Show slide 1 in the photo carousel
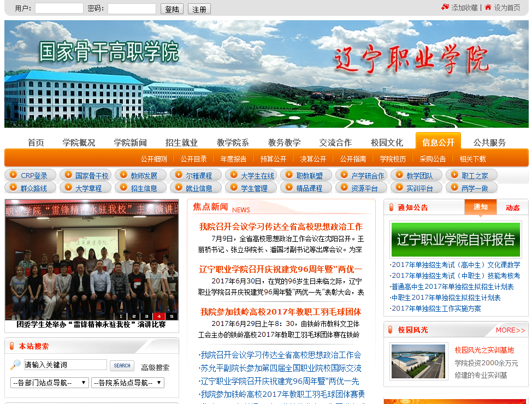This screenshot has height=404, width=532. click(x=121, y=316)
